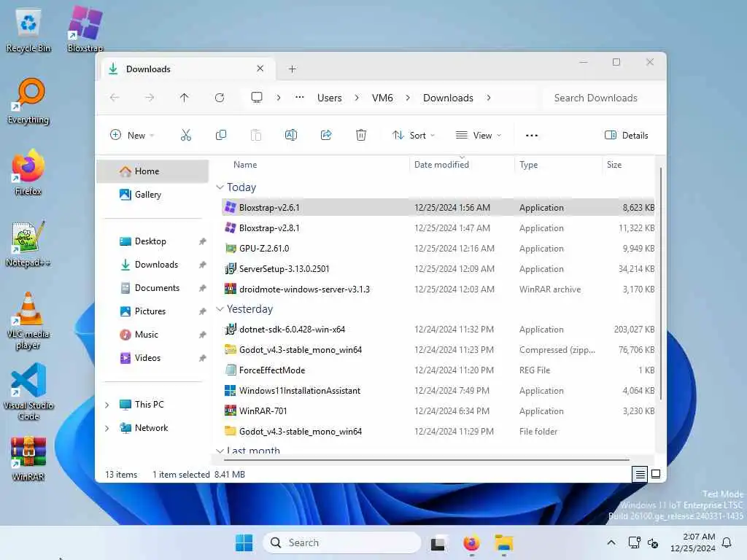Click the Paste icon in toolbar
Viewport: 747px width, 560px height.
click(x=256, y=135)
